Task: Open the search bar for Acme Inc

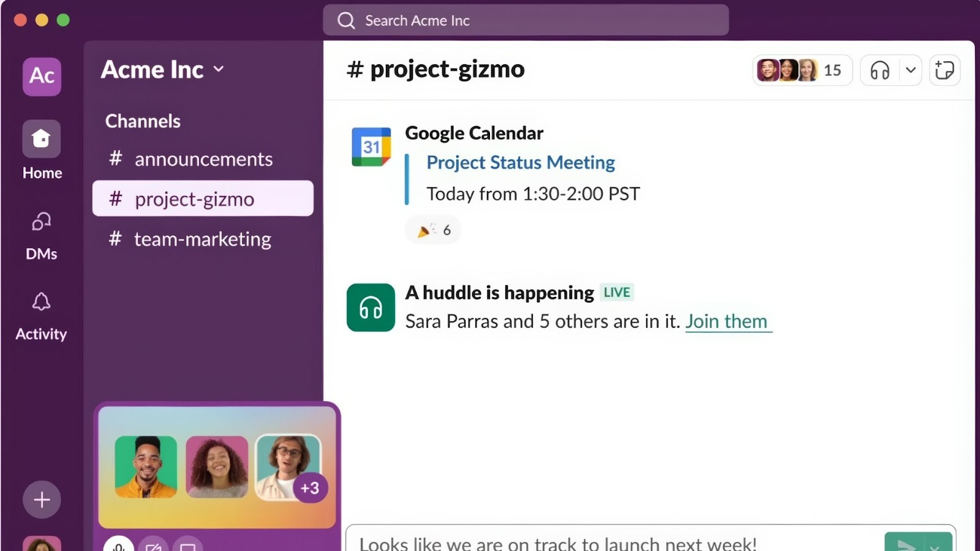Action: click(x=526, y=20)
